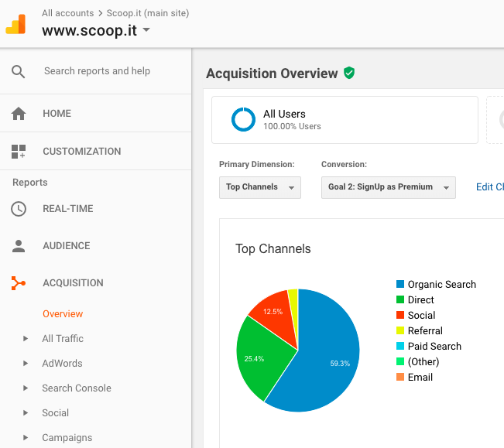The width and height of the screenshot is (504, 448).
Task: Open the Top Channels primary dimension dropdown
Action: 260,187
